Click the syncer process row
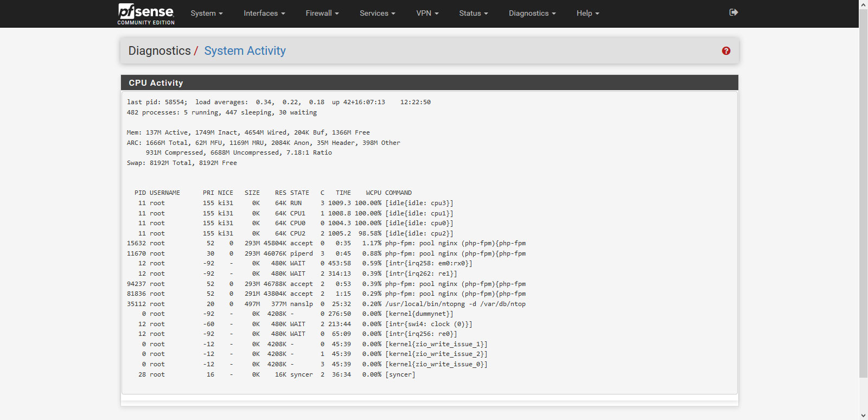868x420 pixels. [x=271, y=374]
